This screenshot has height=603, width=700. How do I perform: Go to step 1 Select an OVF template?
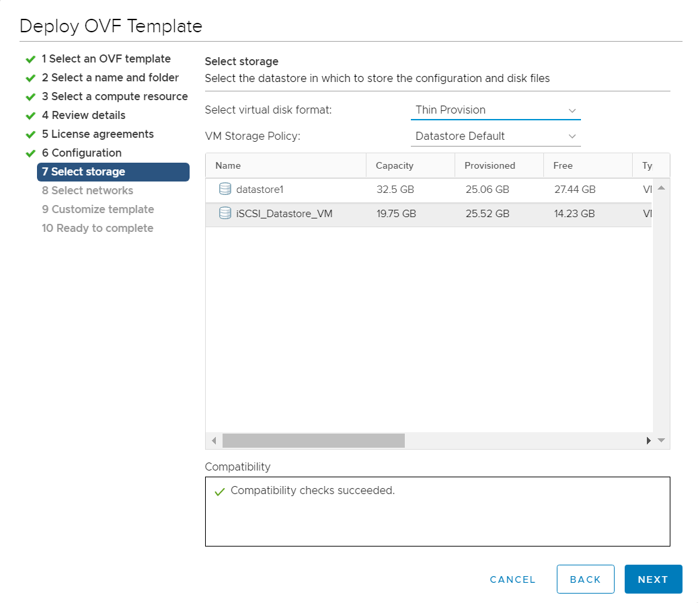(x=106, y=59)
